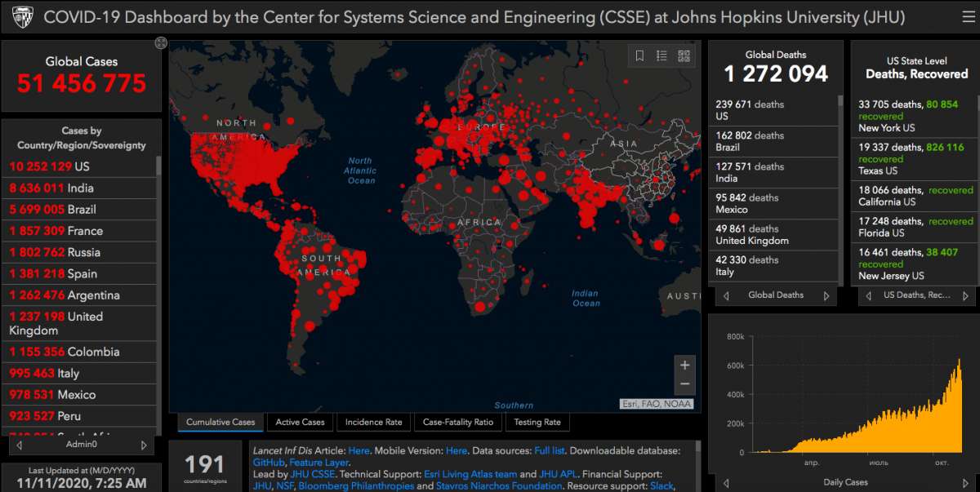Switch to the Testing Rate tab
Viewport: 980px width, 492px height.
537,422
